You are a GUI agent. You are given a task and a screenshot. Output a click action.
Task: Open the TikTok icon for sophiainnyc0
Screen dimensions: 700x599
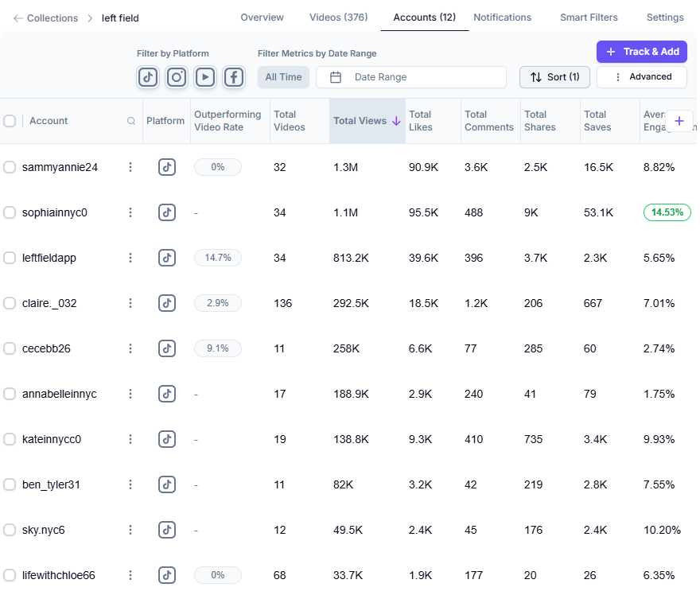coord(166,212)
